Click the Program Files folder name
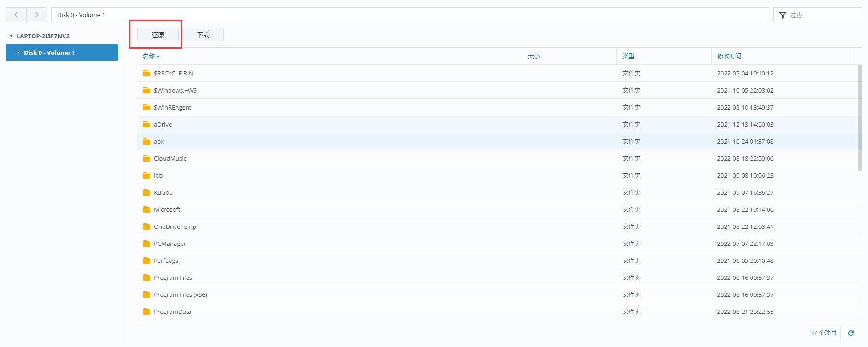Screen dimensions: 868x347 point(173,278)
